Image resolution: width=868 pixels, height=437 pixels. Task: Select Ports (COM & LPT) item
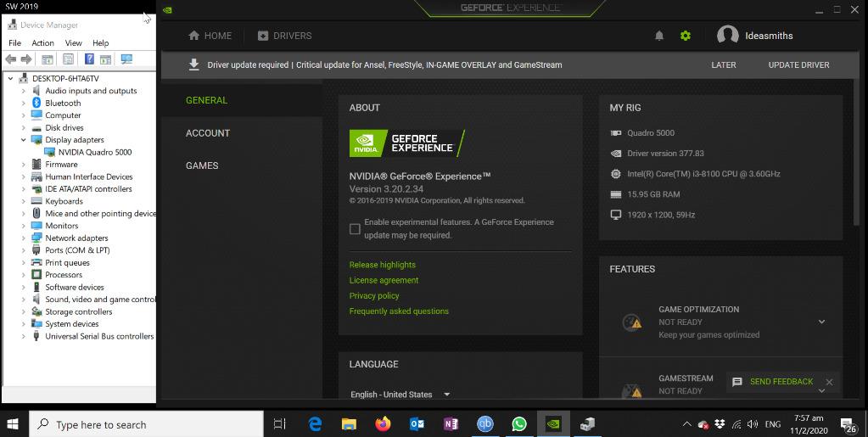tap(77, 249)
